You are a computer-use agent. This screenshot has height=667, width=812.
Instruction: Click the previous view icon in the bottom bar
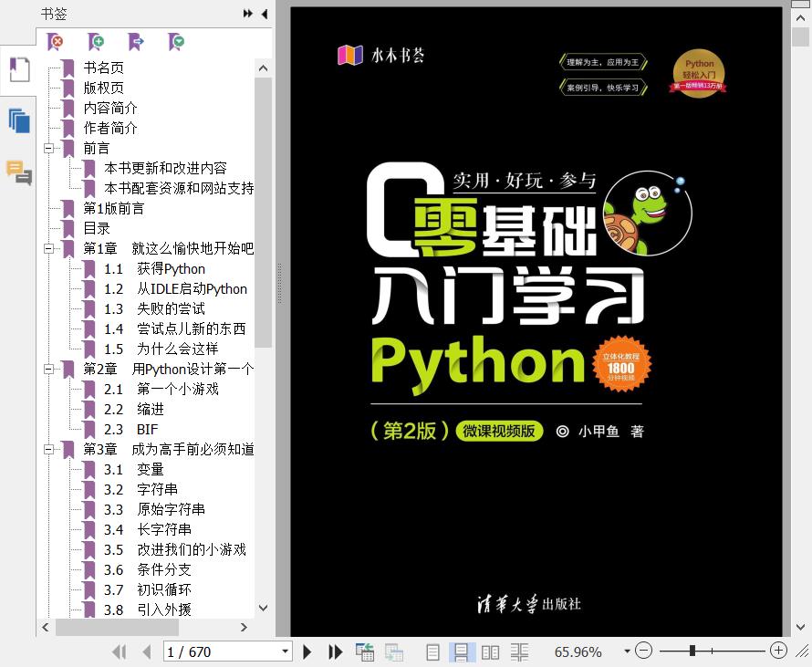(x=365, y=651)
